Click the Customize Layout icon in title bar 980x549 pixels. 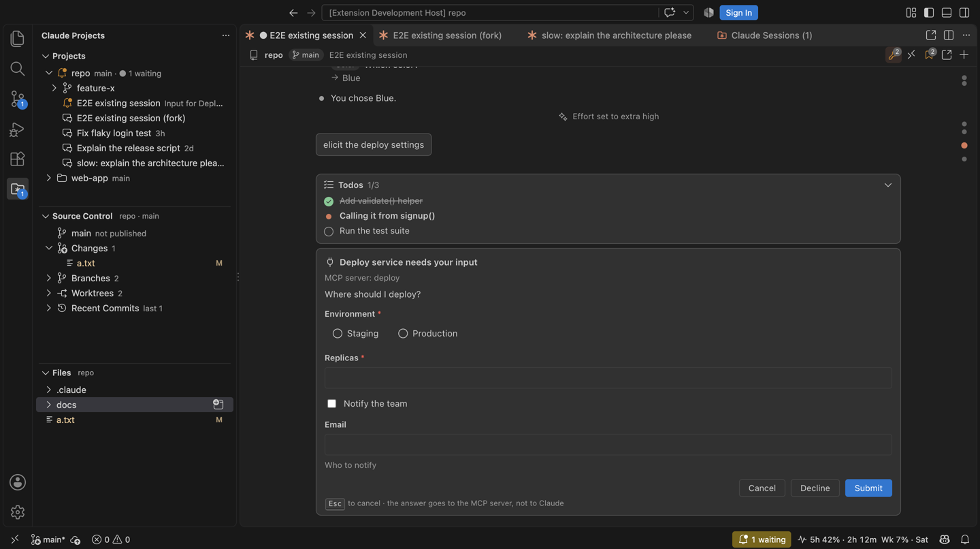click(x=911, y=13)
